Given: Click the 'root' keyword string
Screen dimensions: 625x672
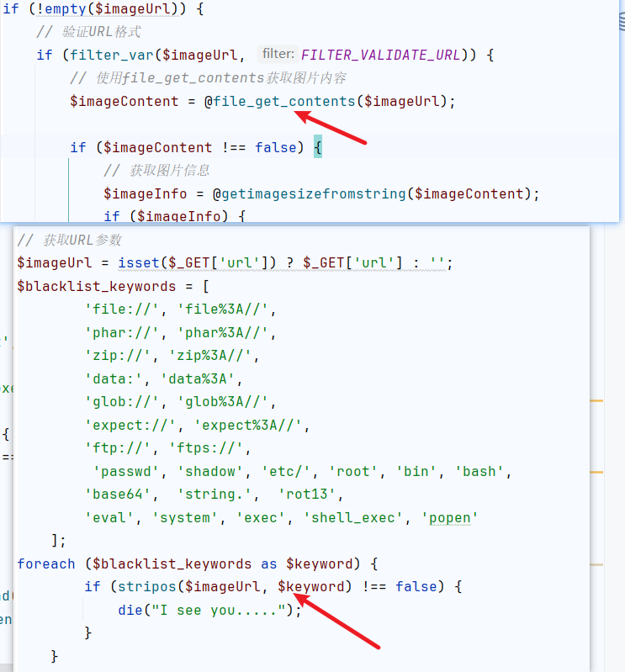Looking at the screenshot, I should (353, 472).
